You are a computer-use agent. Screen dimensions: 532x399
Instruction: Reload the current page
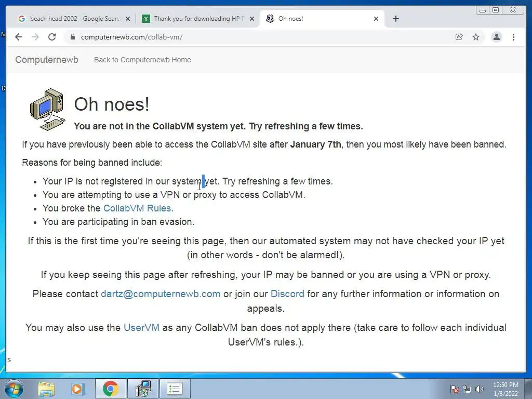[x=52, y=37]
